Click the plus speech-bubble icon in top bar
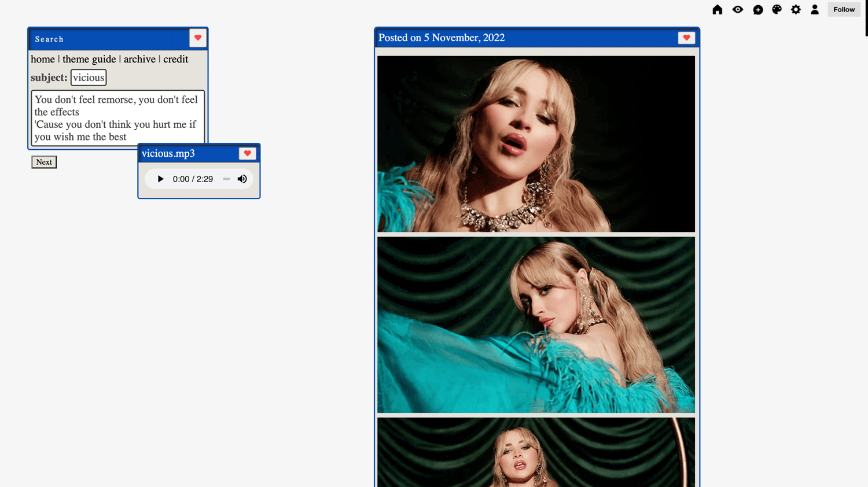Screen dimensions: 868x487 [x=758, y=10]
